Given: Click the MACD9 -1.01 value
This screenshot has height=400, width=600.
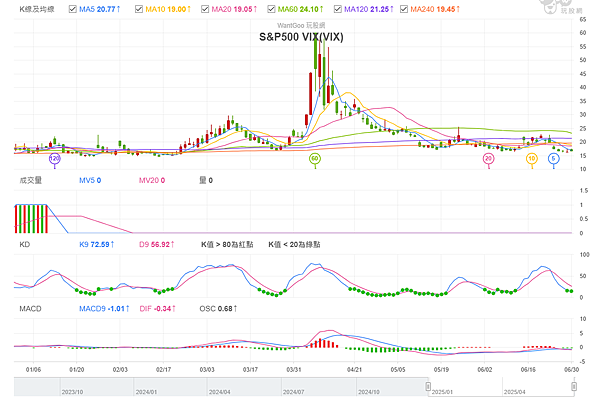Looking at the screenshot, I should point(104,309).
